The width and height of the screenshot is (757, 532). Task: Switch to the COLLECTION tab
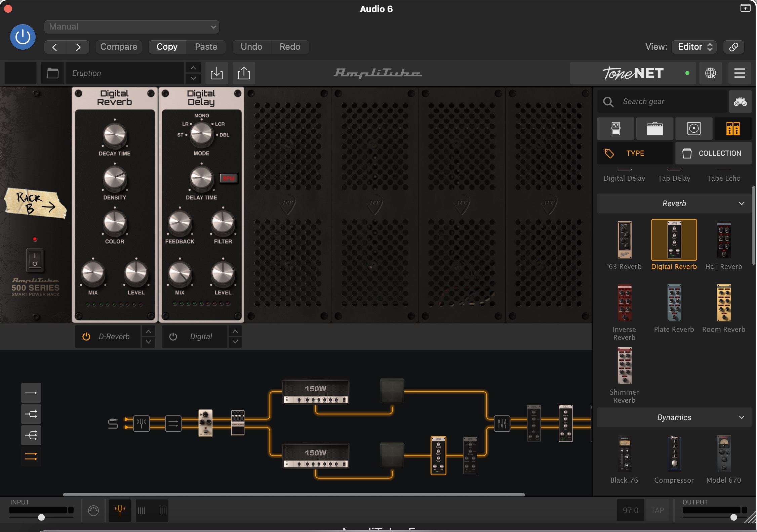point(713,153)
